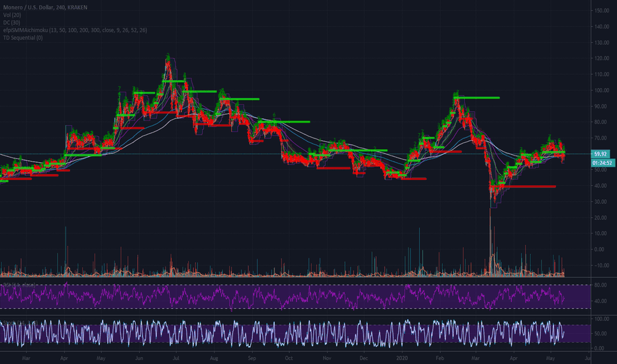Click the -10.00 price axis label
Image resolution: width=617 pixels, height=364 pixels.
pyautogui.click(x=601, y=265)
